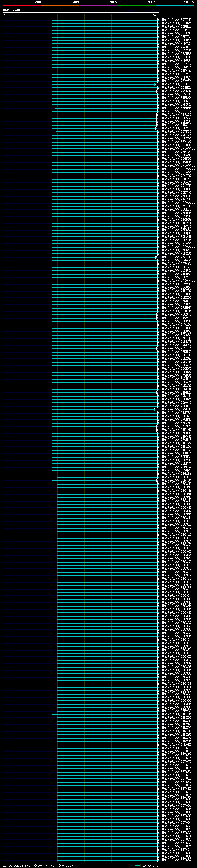Click the white query sequence bar
The height and width of the screenshot is (868, 197).
point(81,12)
